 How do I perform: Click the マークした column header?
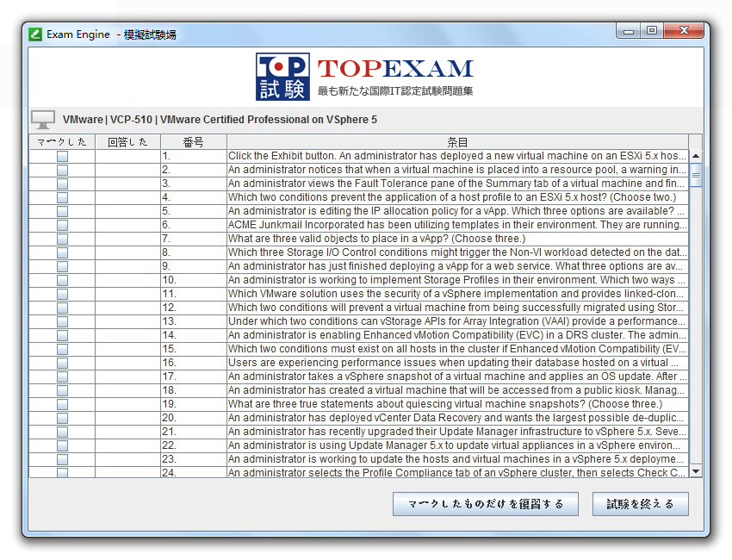[x=62, y=142]
